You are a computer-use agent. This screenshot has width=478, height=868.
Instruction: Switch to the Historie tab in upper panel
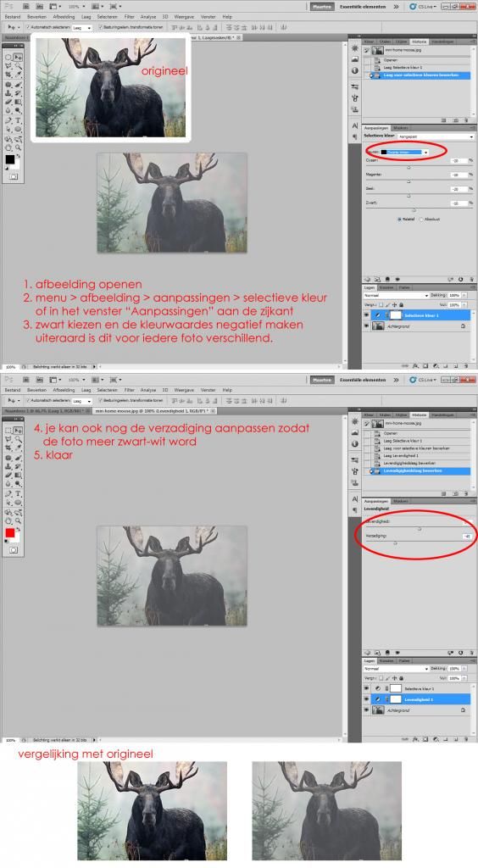[420, 42]
